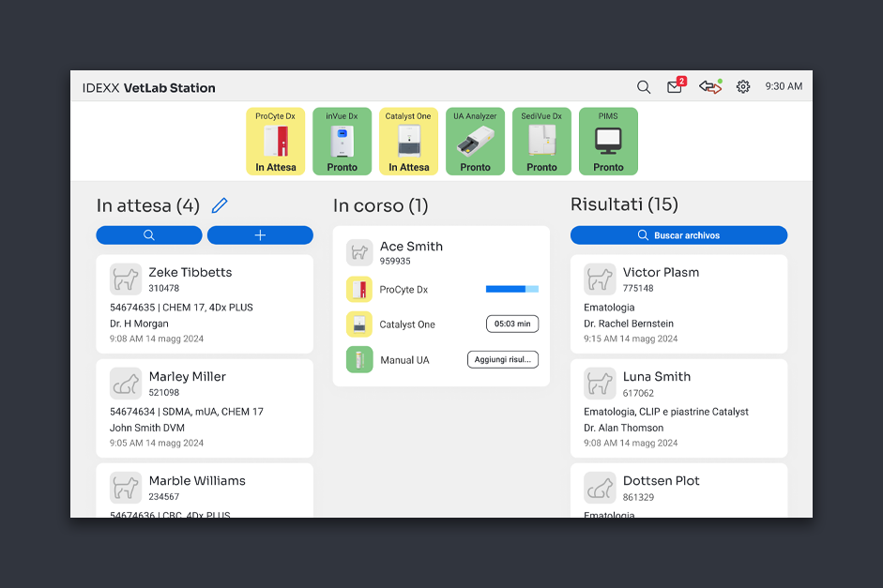Click the transfer arrows sync icon

click(710, 86)
